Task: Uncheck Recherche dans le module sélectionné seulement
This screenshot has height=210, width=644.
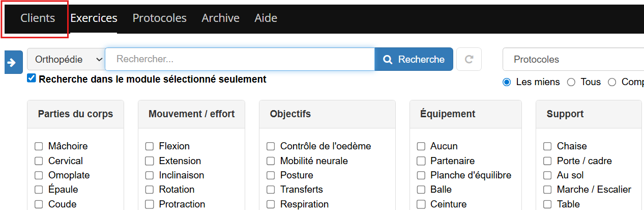Action: coord(32,78)
